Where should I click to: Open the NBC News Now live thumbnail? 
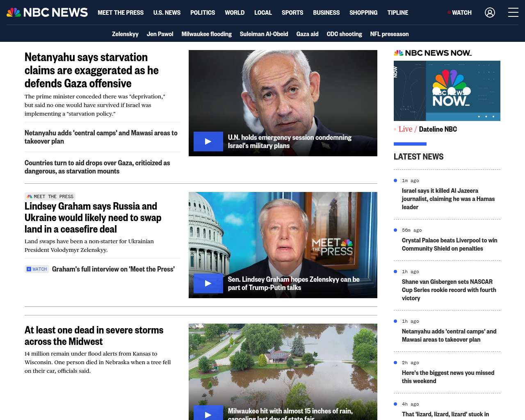(x=447, y=91)
